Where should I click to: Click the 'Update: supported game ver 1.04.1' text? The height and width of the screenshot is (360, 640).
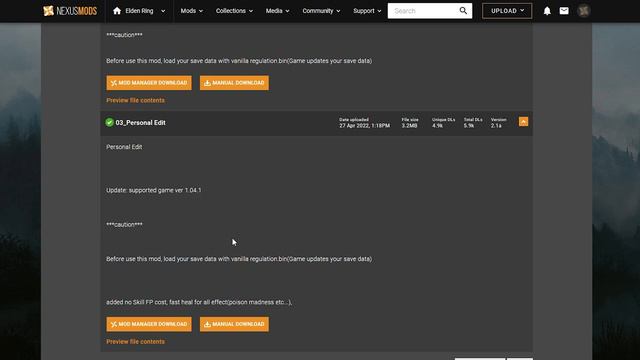tap(153, 190)
